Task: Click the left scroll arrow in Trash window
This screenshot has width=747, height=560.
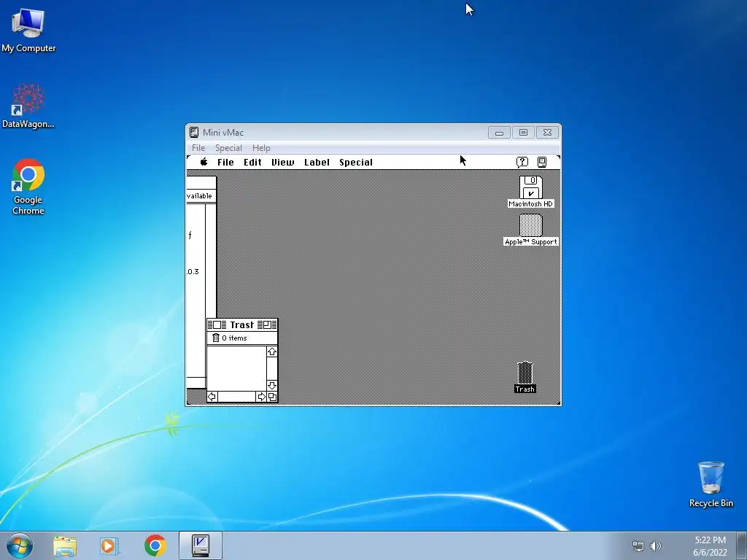Action: 212,397
